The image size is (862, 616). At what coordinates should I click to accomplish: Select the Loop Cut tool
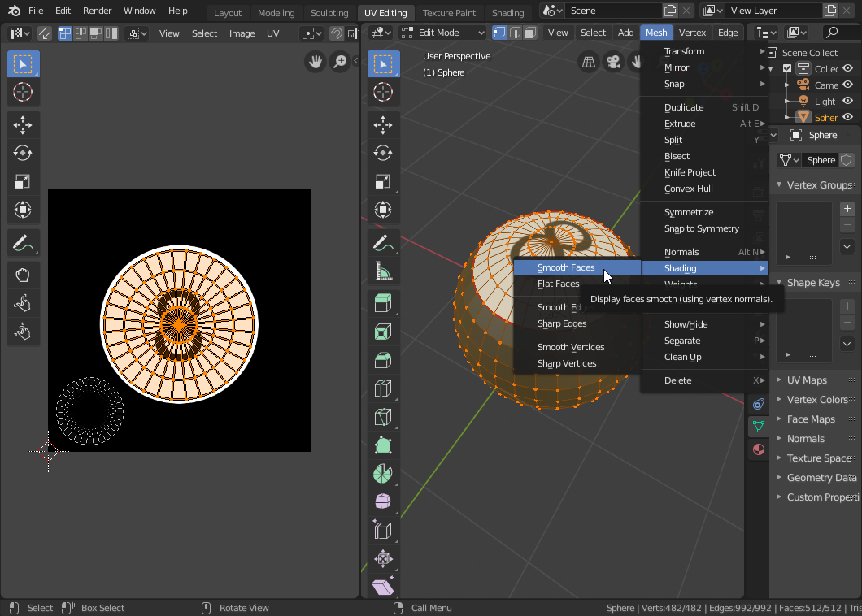click(383, 388)
